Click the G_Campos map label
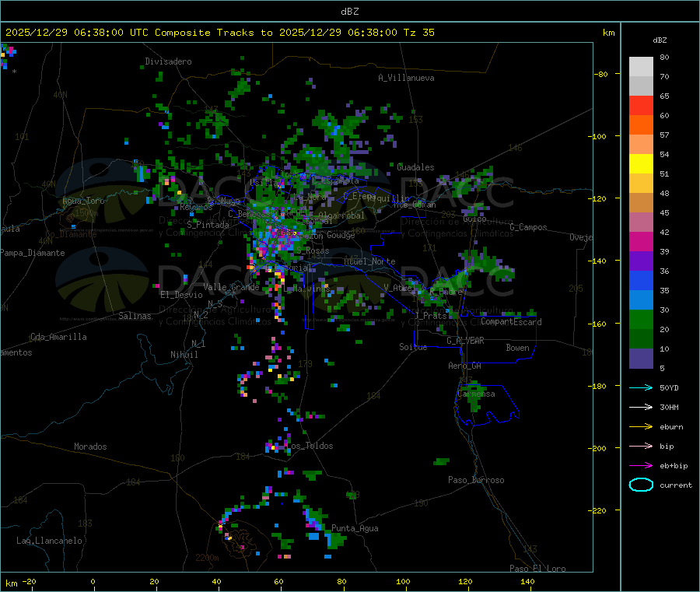This screenshot has width=700, height=592. tap(528, 227)
